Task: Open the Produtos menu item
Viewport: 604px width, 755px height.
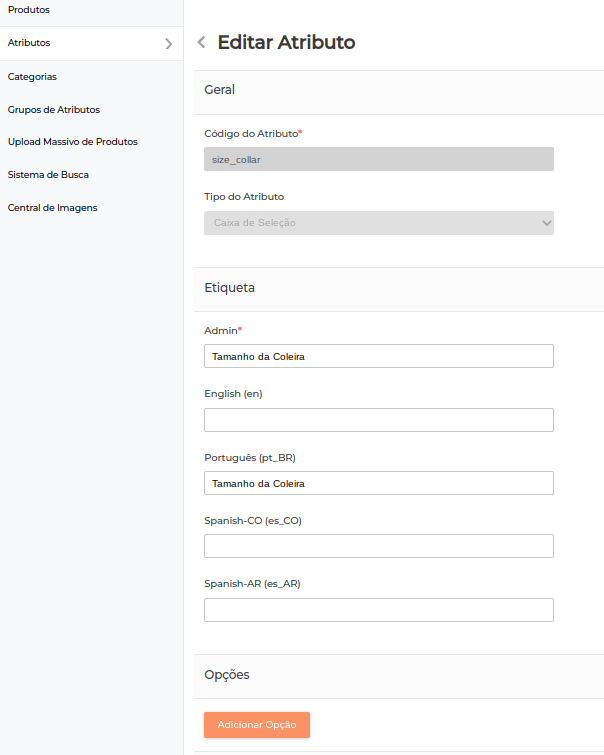Action: point(28,10)
